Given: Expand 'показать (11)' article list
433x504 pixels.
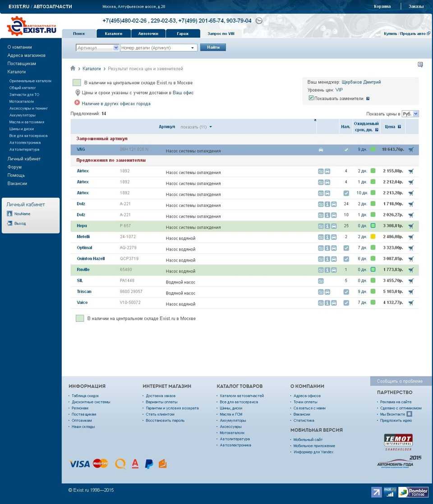Looking at the screenshot, I should 196,127.
